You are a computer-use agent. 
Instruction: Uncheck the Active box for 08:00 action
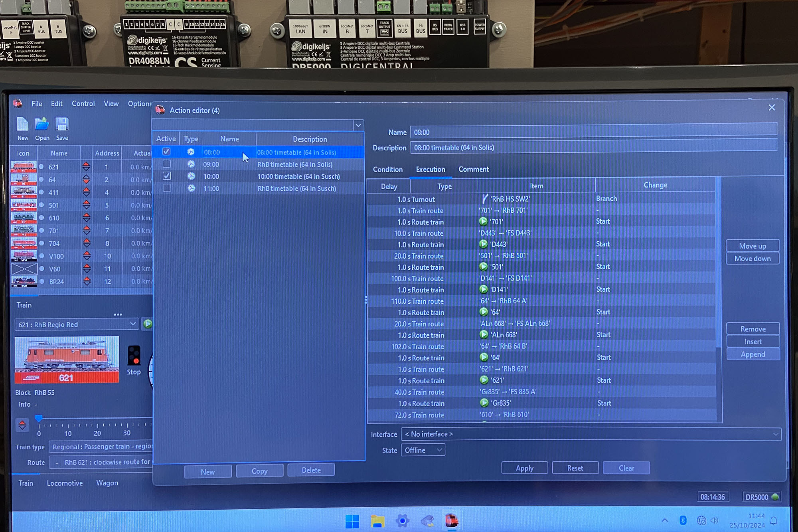point(166,152)
